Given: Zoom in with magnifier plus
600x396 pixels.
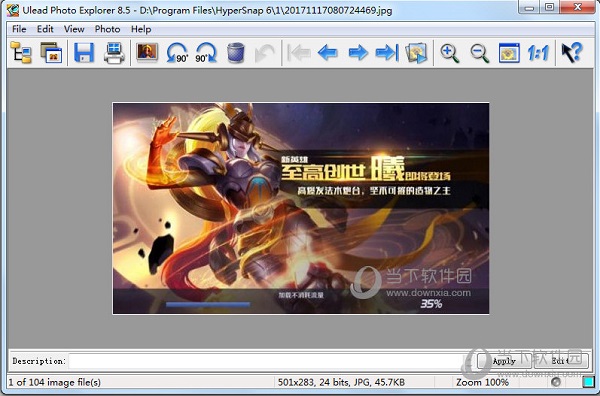Looking at the screenshot, I should pos(449,52).
